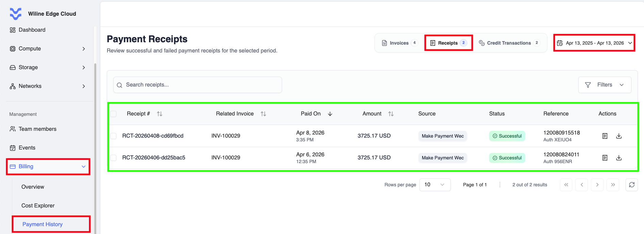This screenshot has width=644, height=234.
Task: Click reference number 120080915518
Action: click(562, 133)
